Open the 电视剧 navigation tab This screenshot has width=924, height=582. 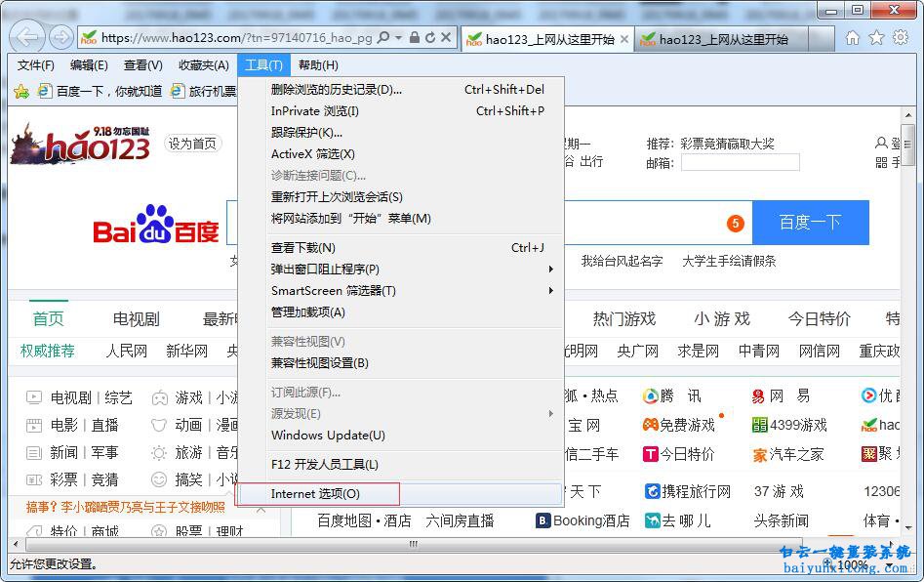pyautogui.click(x=137, y=319)
